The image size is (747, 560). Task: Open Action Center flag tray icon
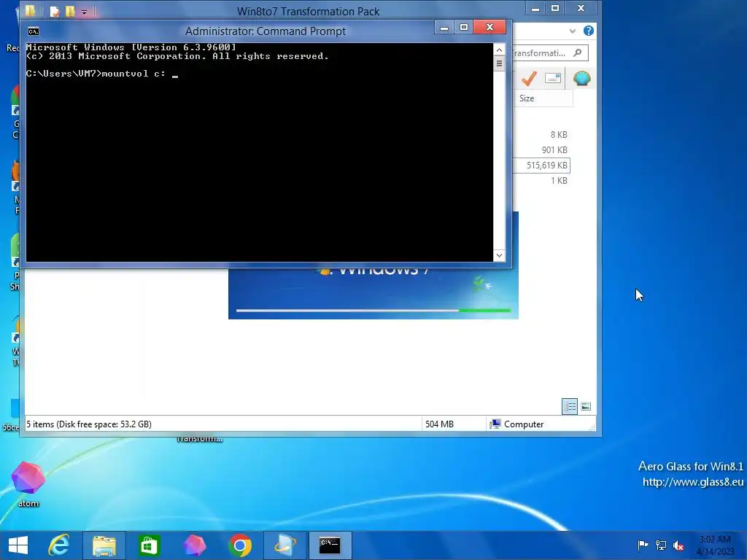pyautogui.click(x=643, y=545)
